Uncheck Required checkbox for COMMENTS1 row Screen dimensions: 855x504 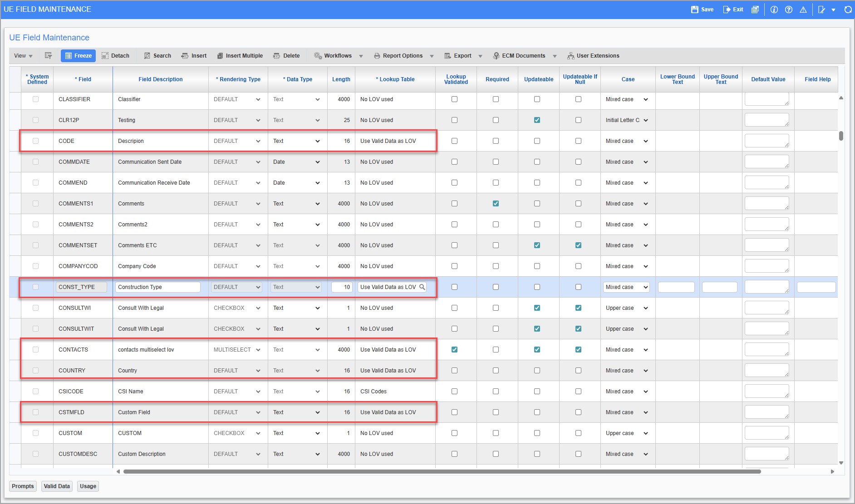pos(496,204)
